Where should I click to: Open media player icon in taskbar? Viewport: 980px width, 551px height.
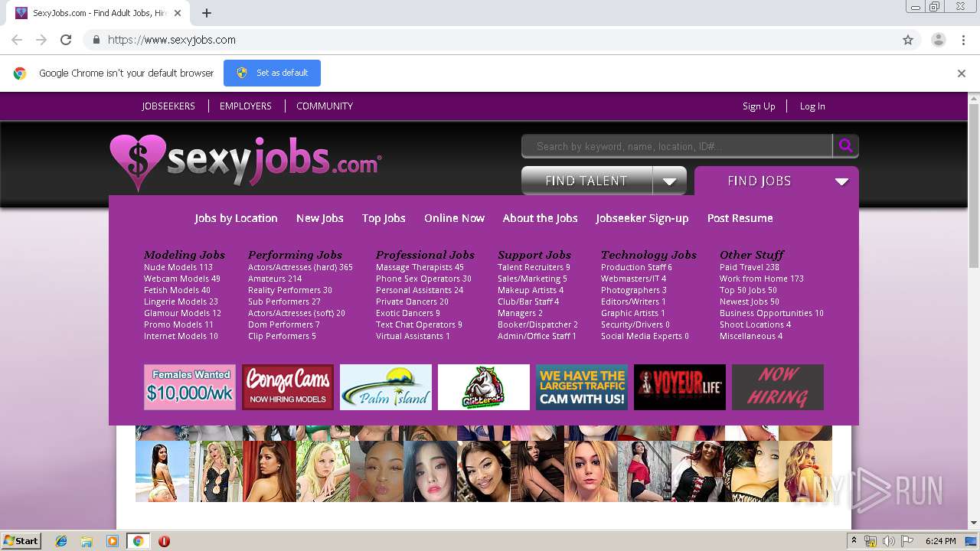tap(113, 541)
